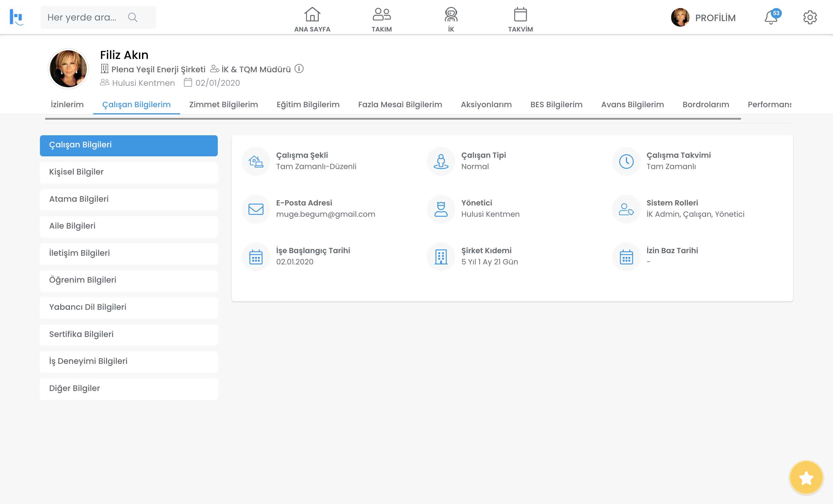Click the PROFİLİM link
The height and width of the screenshot is (504, 833).
point(715,18)
